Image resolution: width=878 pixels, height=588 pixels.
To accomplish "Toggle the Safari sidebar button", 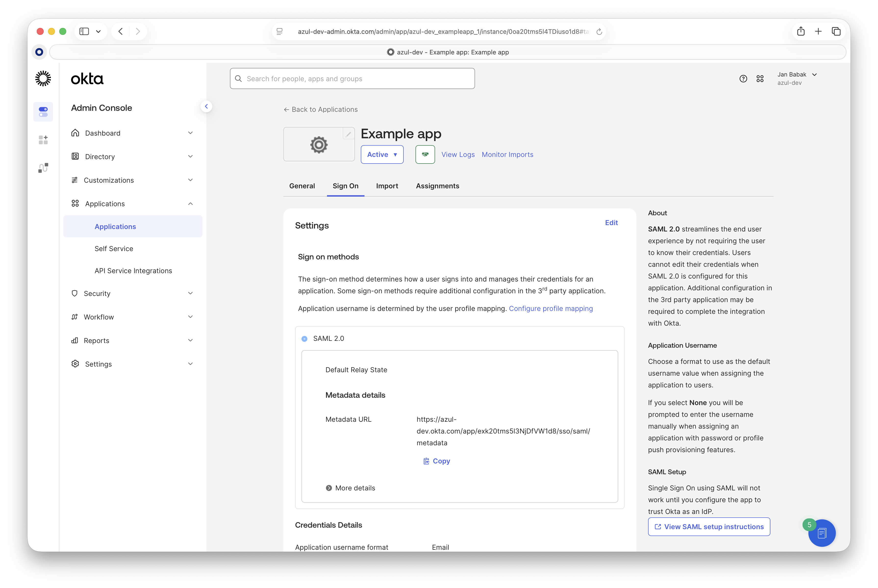I will click(x=84, y=31).
